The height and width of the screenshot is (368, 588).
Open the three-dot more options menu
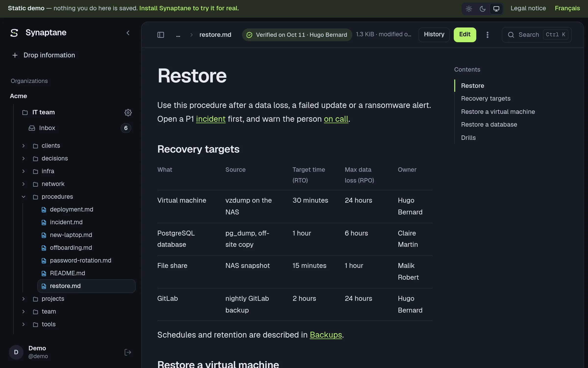pyautogui.click(x=488, y=35)
